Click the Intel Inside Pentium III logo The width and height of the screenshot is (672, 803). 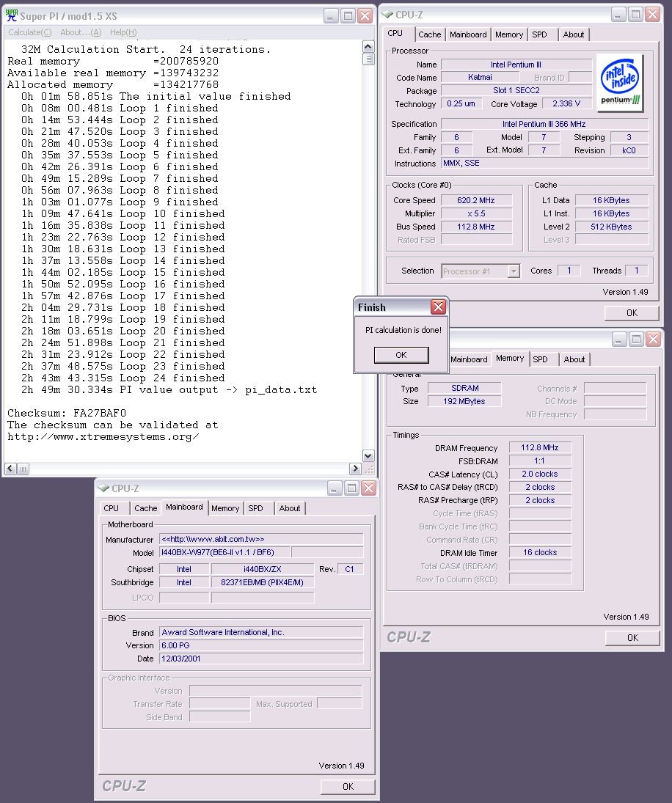[x=620, y=82]
